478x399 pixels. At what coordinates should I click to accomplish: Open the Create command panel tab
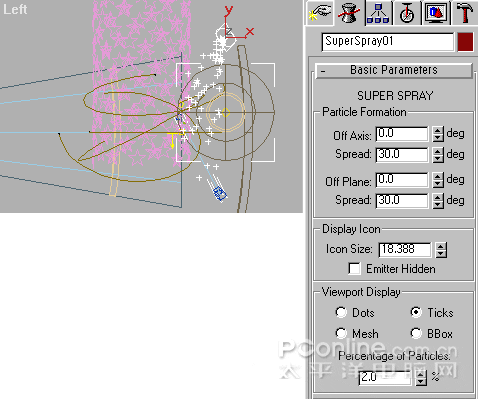[319, 13]
